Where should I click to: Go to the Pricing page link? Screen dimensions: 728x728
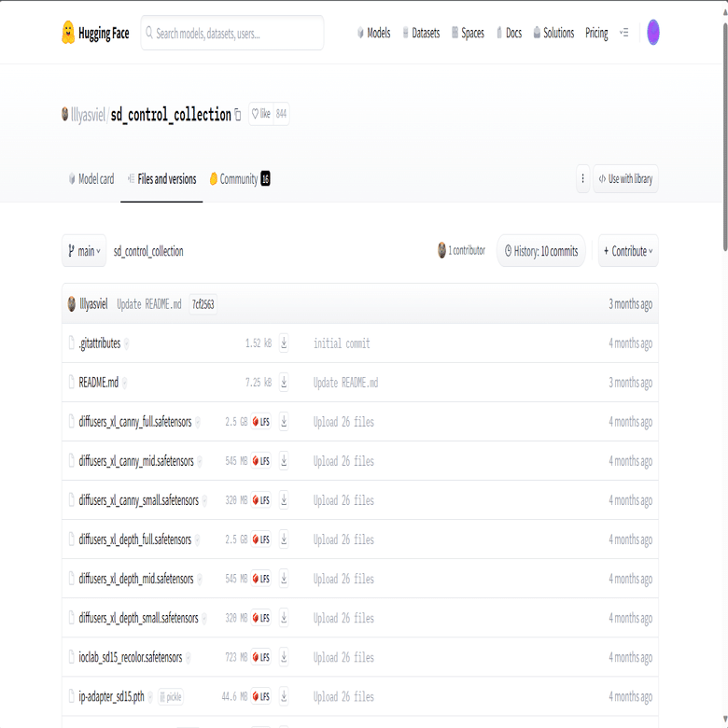(x=596, y=33)
